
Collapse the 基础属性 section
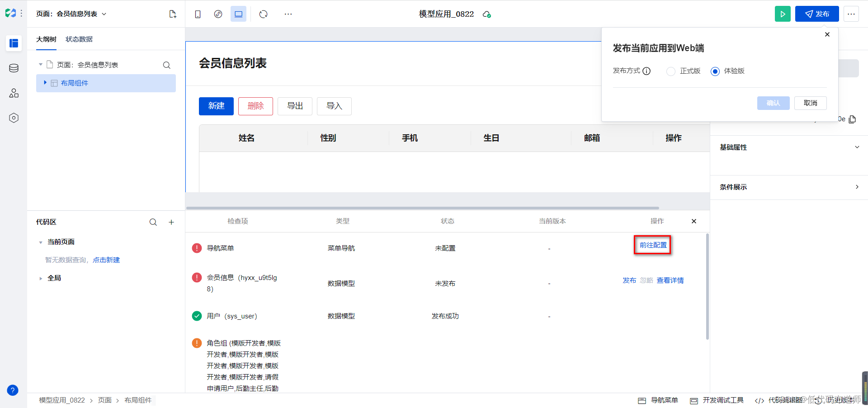click(x=857, y=147)
